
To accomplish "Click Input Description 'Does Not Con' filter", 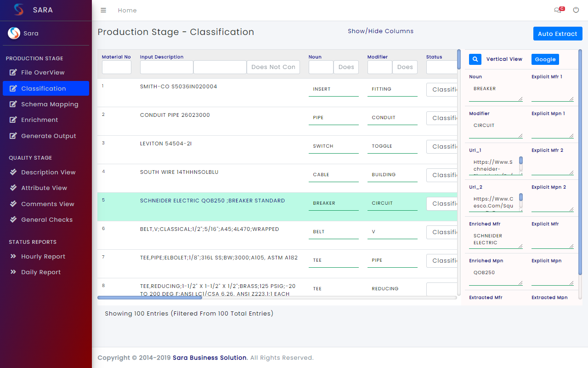I will tap(273, 67).
